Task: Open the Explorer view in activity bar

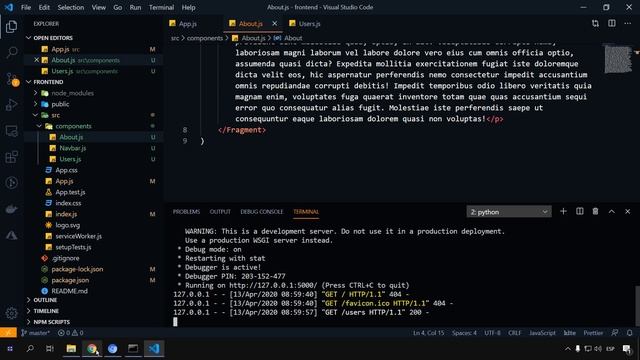Action: pyautogui.click(x=11, y=27)
